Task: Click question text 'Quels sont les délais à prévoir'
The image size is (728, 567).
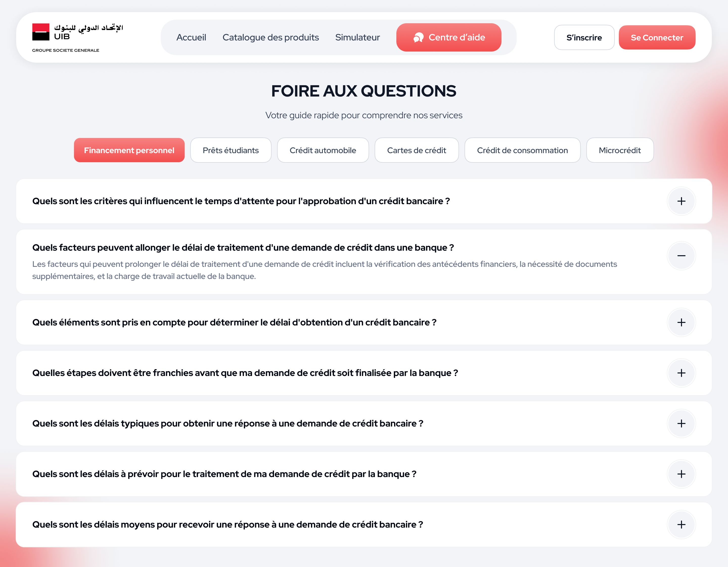Action: point(224,474)
